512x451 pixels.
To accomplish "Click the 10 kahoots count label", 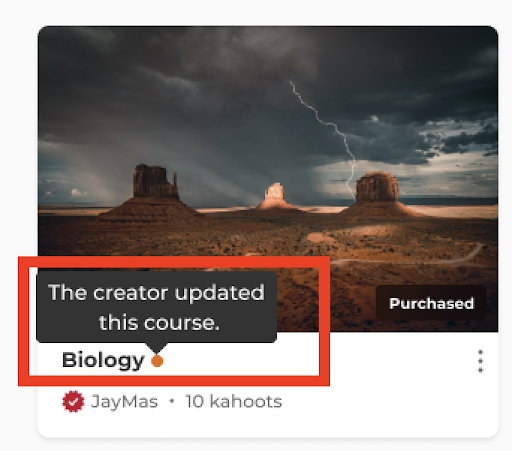I will (234, 401).
